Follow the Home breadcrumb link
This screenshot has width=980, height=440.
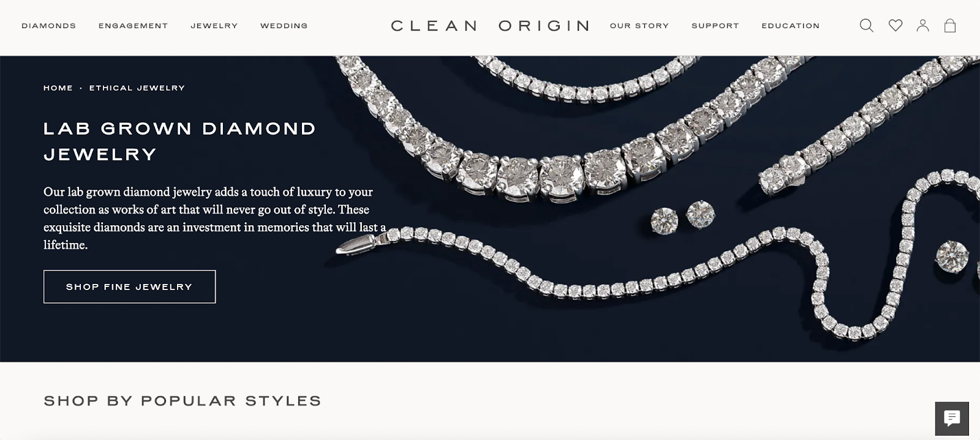pyautogui.click(x=58, y=88)
